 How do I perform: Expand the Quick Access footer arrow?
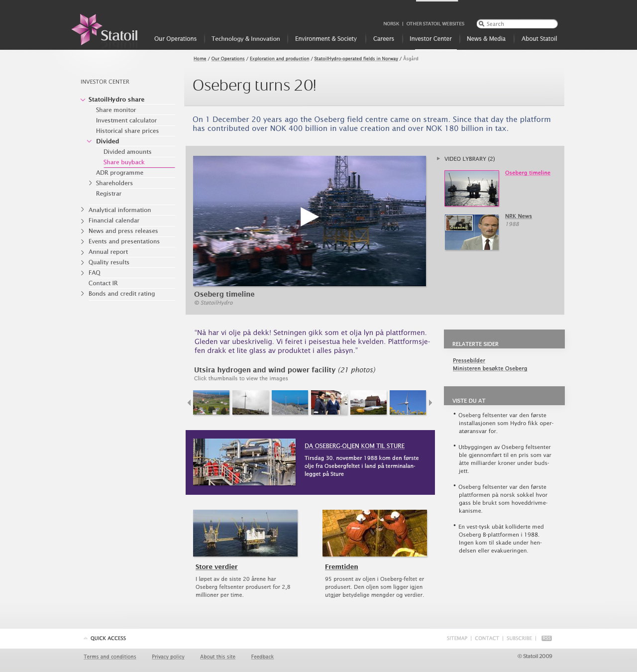[x=86, y=638]
